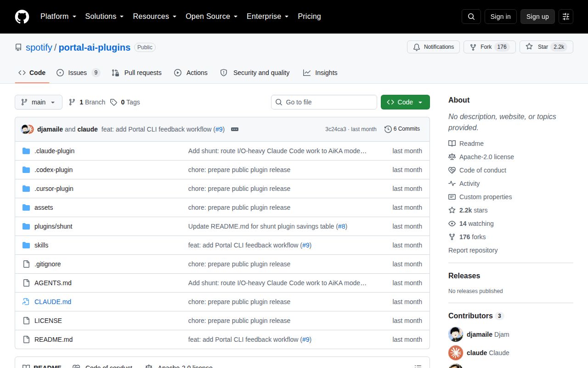Click claude avatar in Contributors
This screenshot has height=368, width=588.
pos(456,353)
